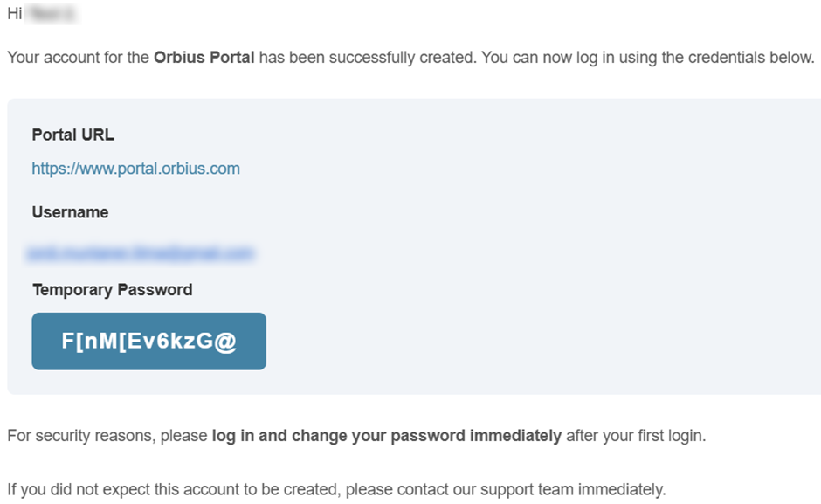This screenshot has height=504, width=821.
Task: Open the https://www.portal.orbius.com link
Action: (135, 169)
